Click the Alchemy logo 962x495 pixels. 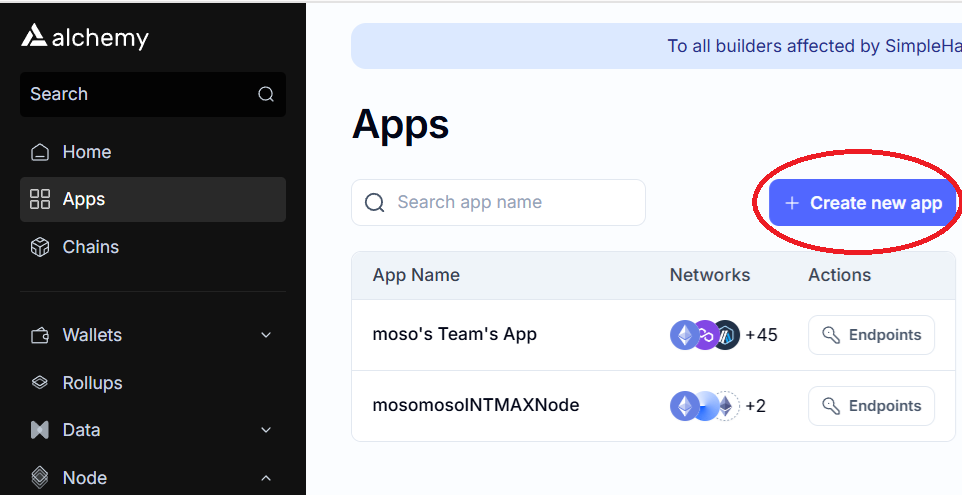tap(85, 37)
